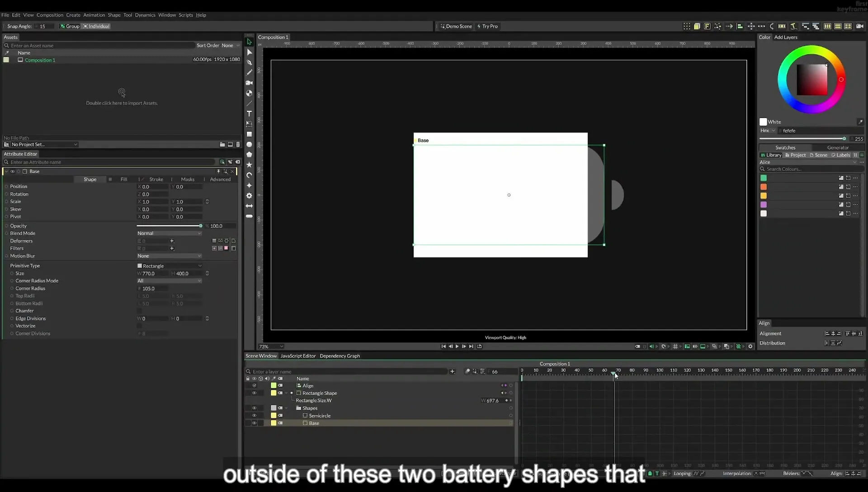
Task: Click the orange swatch in Alice palette
Action: tap(764, 187)
